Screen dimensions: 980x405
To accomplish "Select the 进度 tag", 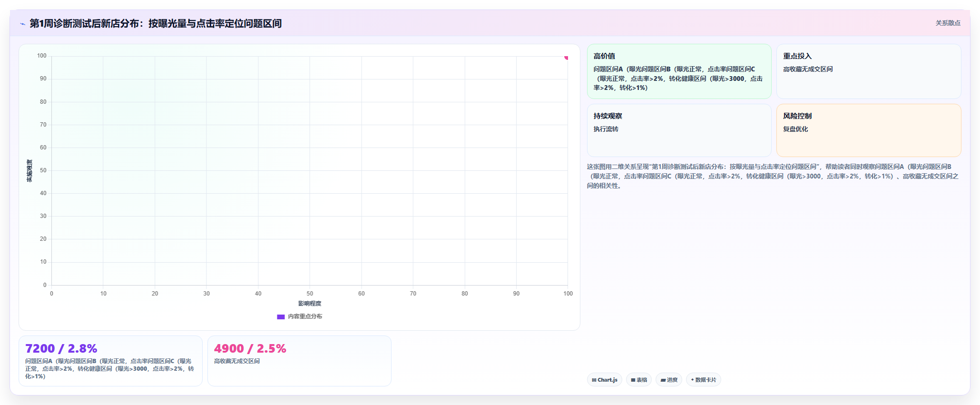I will (x=669, y=380).
